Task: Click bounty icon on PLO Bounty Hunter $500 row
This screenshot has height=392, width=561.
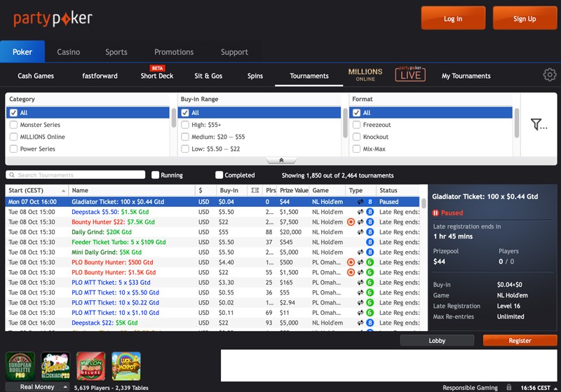Action: click(x=351, y=262)
